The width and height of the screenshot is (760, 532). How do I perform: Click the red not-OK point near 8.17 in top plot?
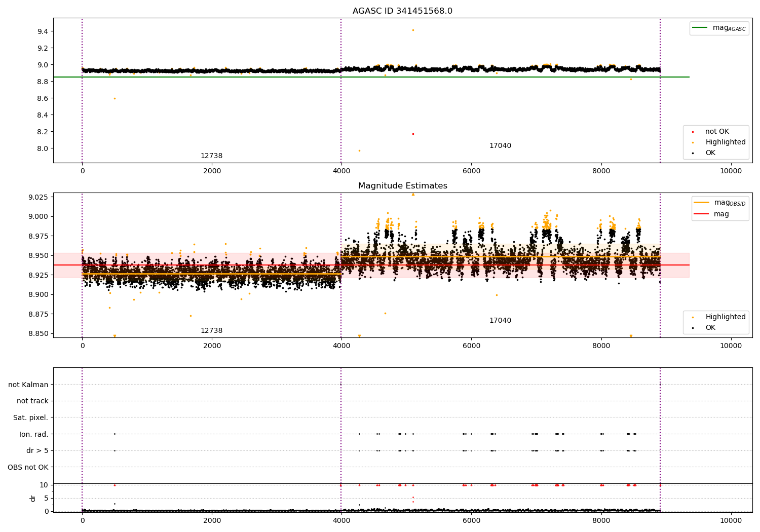[x=413, y=134]
